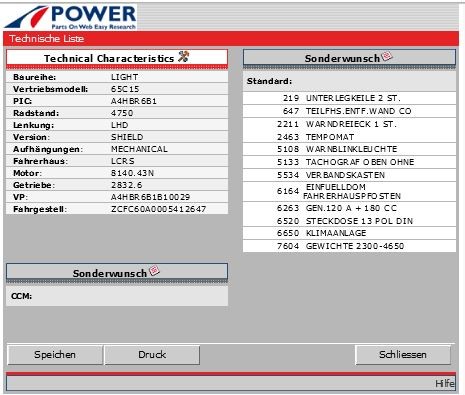This screenshot has width=465, height=395.
Task: Select row 6263 GEN.120 A + 180 CC
Action: pyautogui.click(x=349, y=208)
